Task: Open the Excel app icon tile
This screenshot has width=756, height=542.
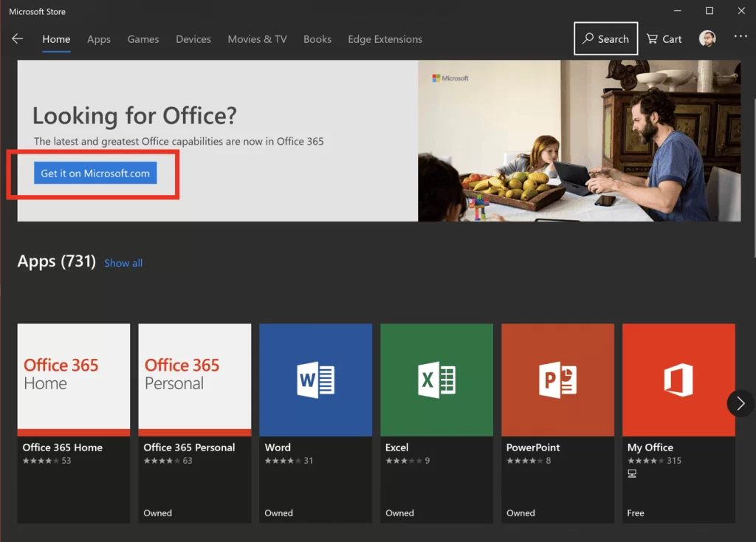Action: click(437, 380)
